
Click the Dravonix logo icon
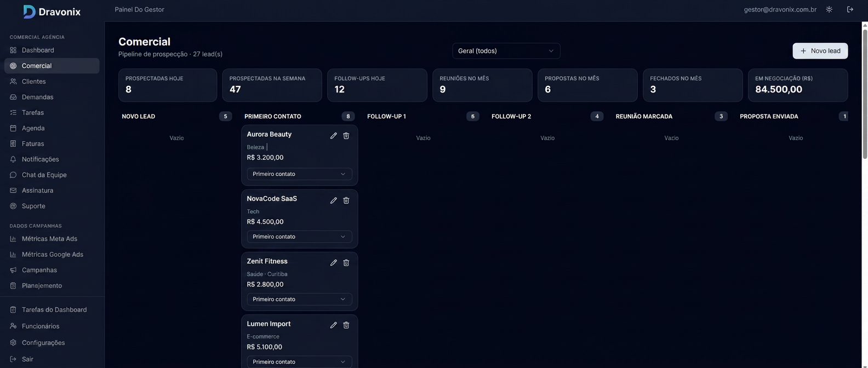point(30,12)
